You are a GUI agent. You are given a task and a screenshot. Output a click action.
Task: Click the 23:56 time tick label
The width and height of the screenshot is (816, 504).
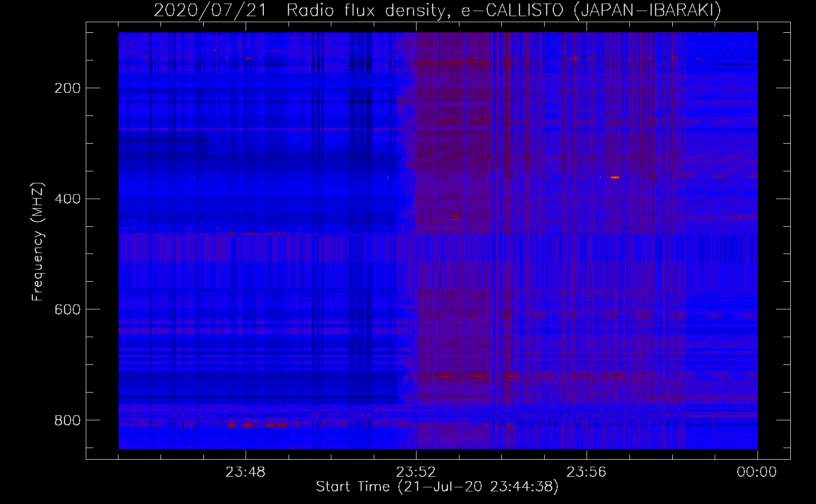[x=586, y=472]
